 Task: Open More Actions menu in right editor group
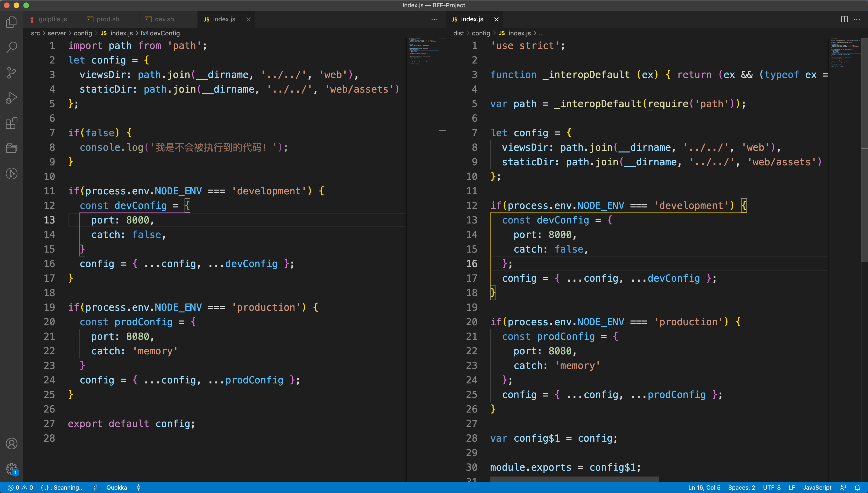pyautogui.click(x=857, y=19)
